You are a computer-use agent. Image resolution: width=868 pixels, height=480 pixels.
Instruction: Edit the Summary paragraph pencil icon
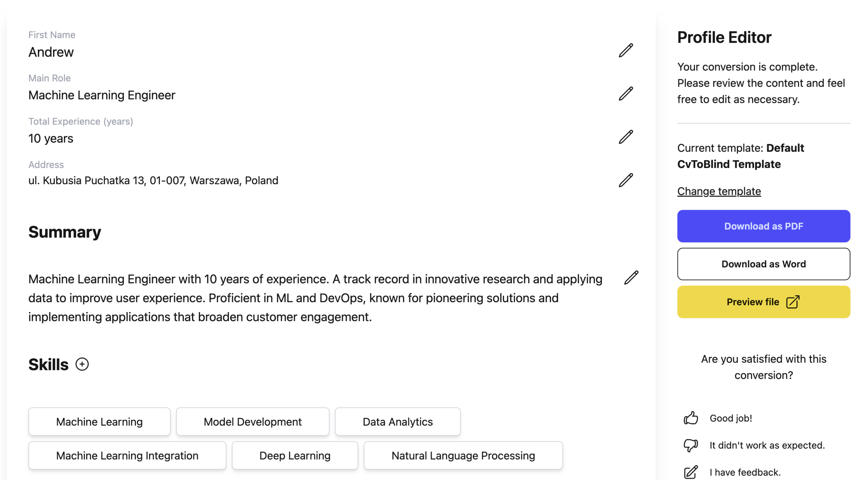(631, 277)
